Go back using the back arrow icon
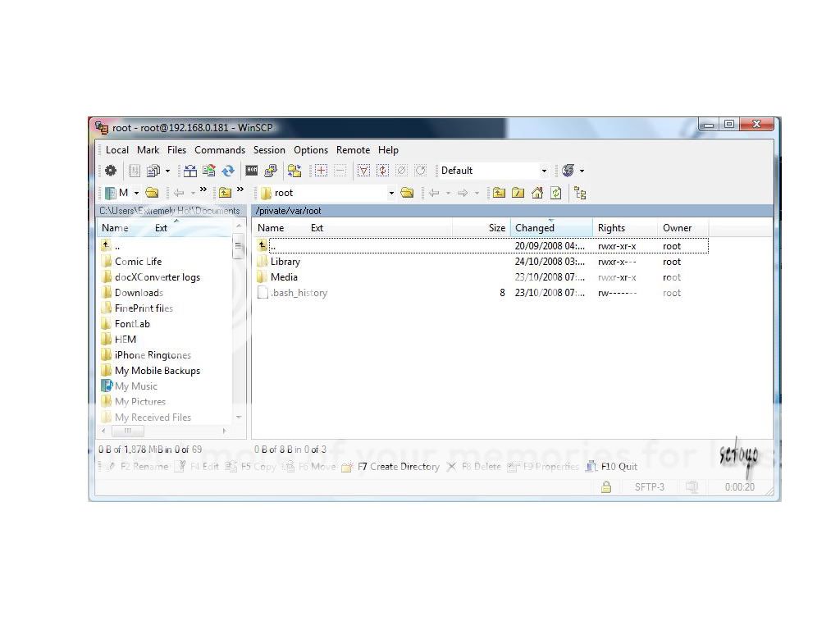 coord(435,194)
